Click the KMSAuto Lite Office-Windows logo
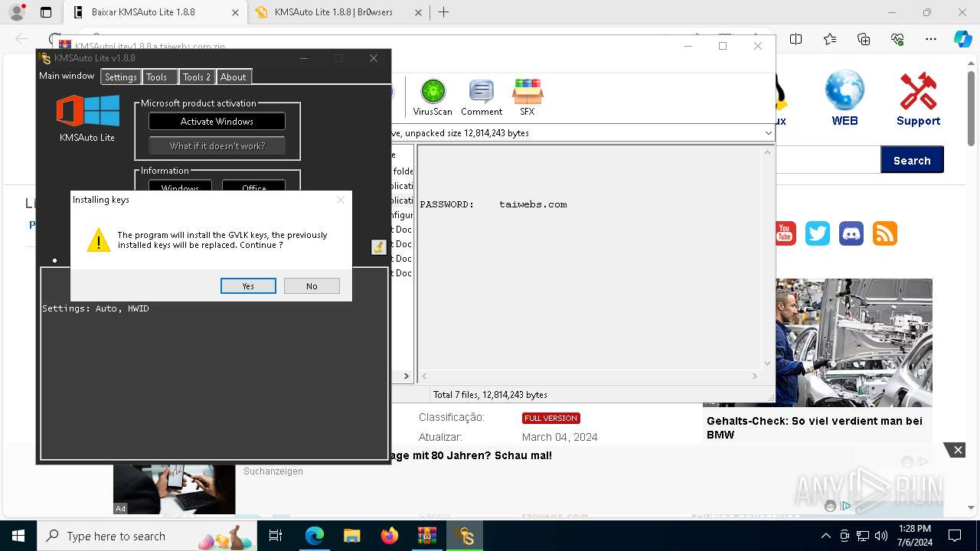Viewport: 980px width, 551px height. (x=87, y=111)
